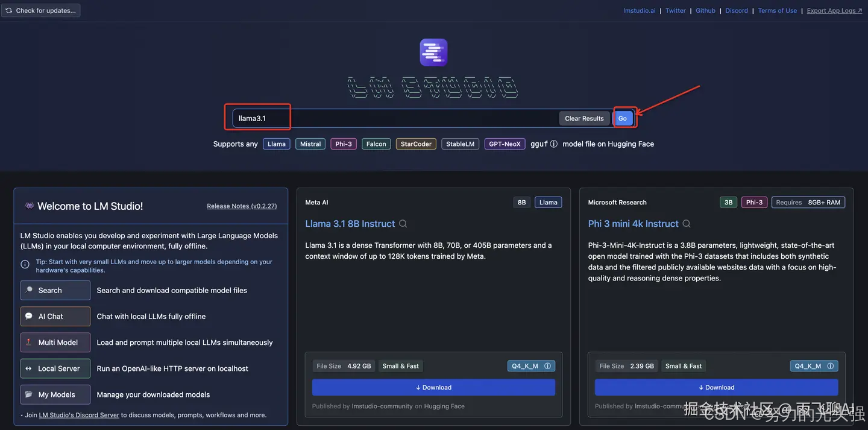Click Small & Fast tag on Phi 3 card
This screenshot has width=868, height=430.
pyautogui.click(x=684, y=366)
